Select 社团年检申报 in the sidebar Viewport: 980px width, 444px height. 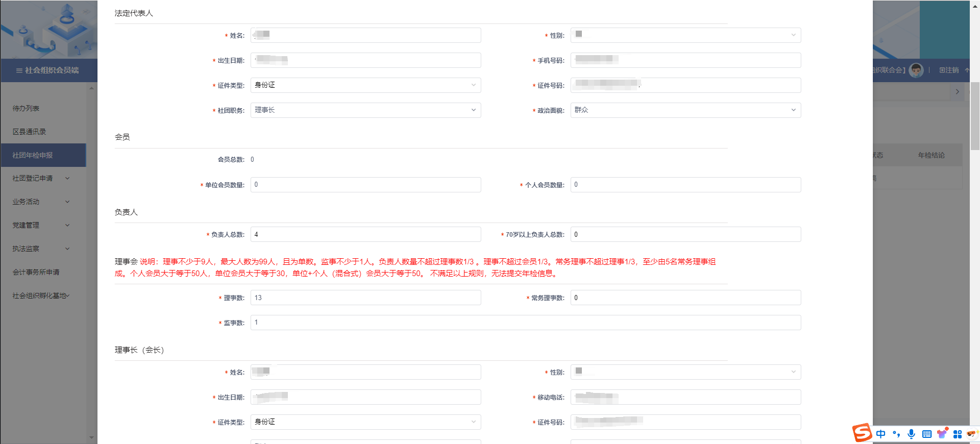click(x=33, y=155)
